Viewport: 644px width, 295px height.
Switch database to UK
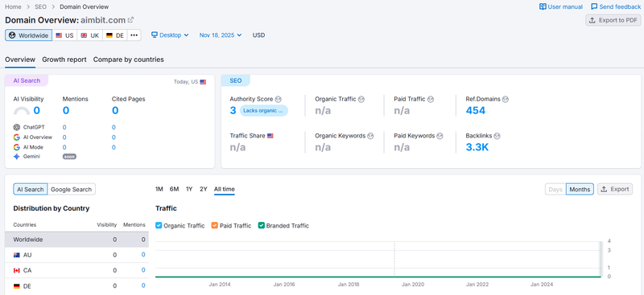pyautogui.click(x=90, y=35)
